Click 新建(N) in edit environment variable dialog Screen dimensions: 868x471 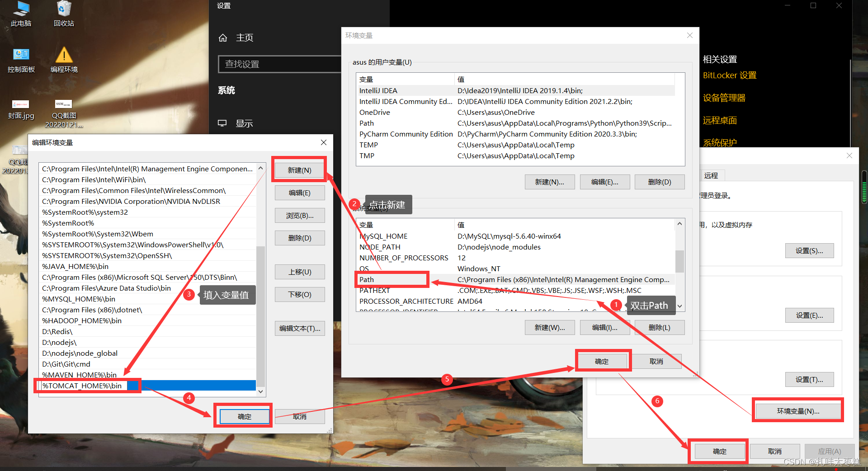pyautogui.click(x=299, y=170)
